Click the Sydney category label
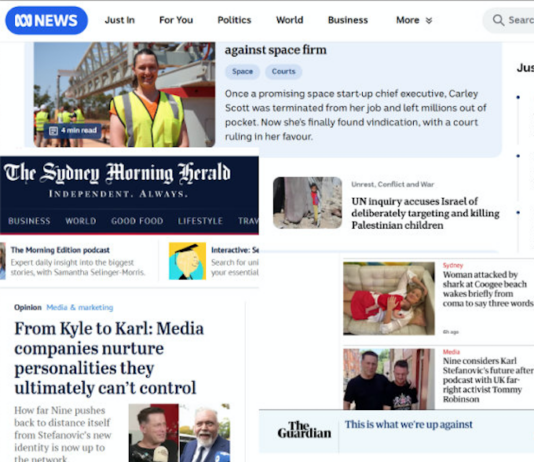Viewport: 534px width, 462px height. (453, 265)
